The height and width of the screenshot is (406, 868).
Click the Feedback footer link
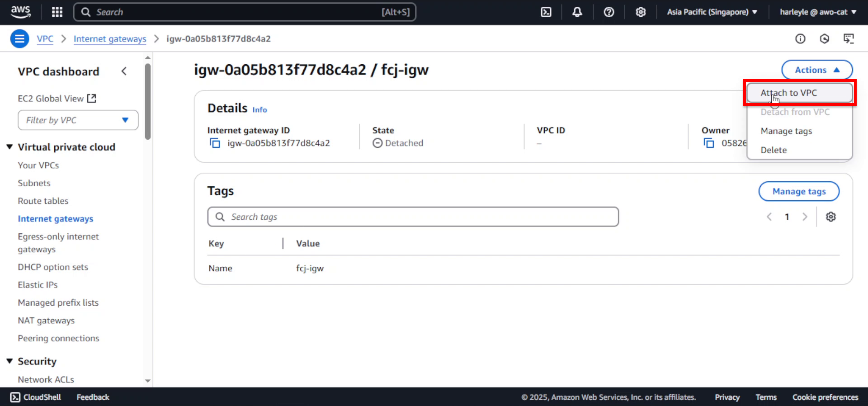tap(93, 397)
